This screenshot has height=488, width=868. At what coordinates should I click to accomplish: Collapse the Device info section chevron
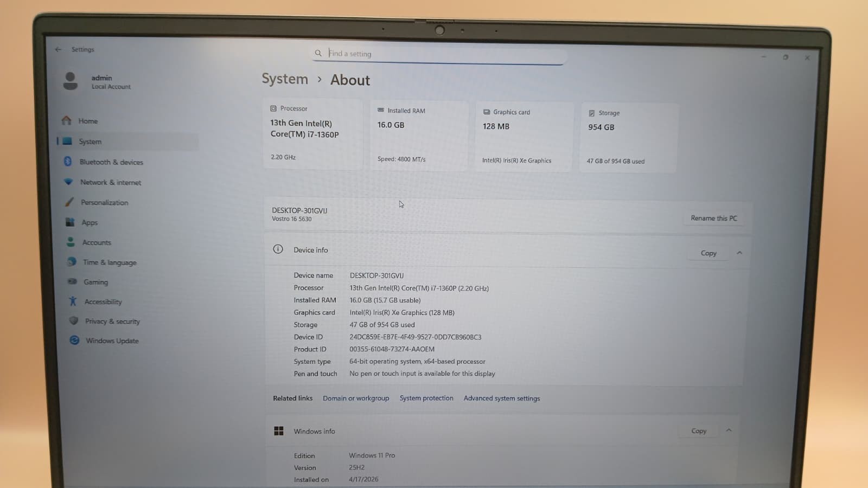coord(739,253)
